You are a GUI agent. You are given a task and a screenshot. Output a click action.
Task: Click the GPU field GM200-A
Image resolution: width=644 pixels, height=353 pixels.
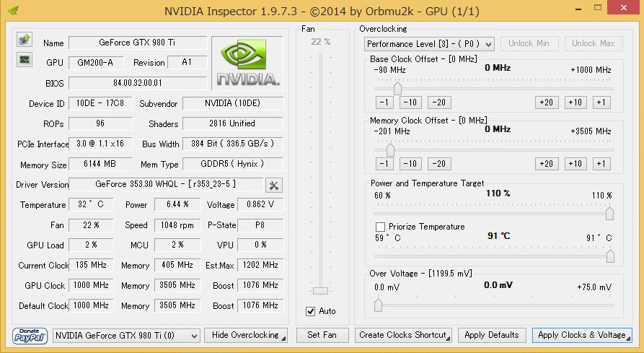pyautogui.click(x=96, y=63)
